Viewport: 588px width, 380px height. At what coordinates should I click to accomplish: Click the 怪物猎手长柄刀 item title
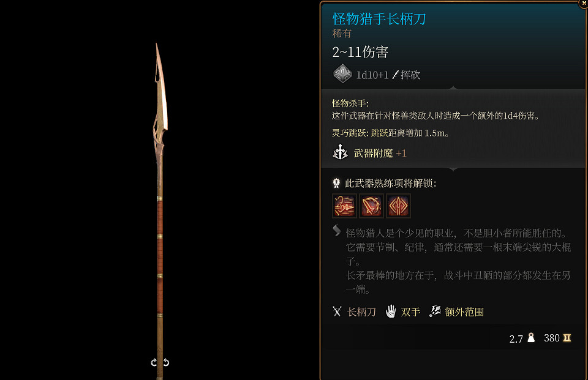click(x=379, y=19)
